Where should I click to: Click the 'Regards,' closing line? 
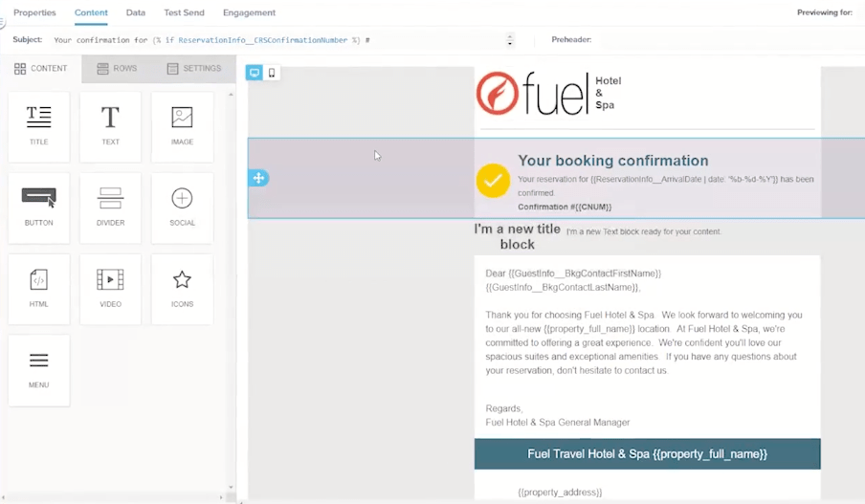pos(504,408)
